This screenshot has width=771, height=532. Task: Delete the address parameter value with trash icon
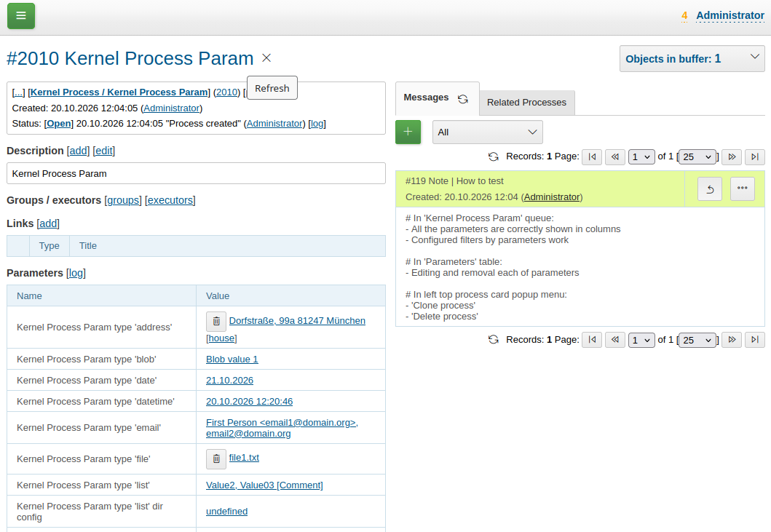pyautogui.click(x=216, y=322)
